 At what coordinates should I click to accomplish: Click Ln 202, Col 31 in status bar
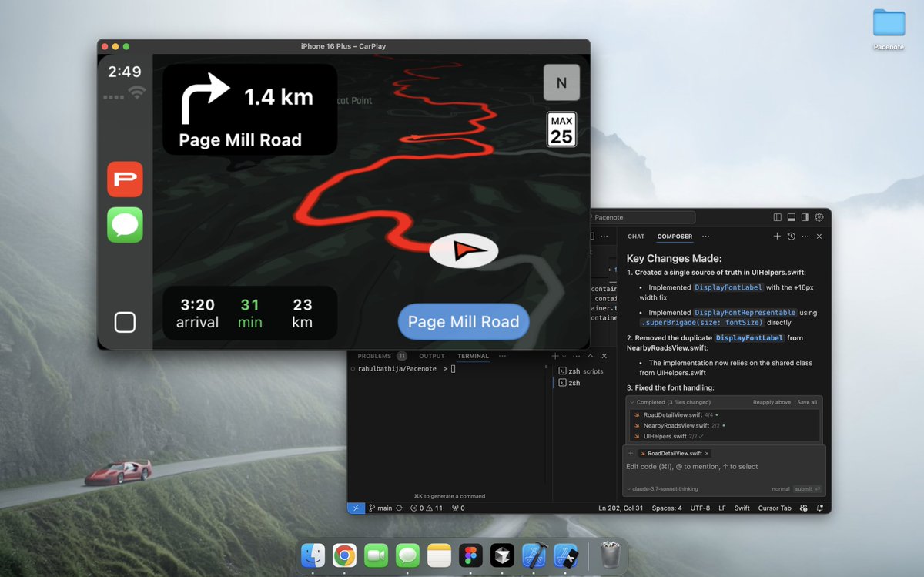(621, 508)
